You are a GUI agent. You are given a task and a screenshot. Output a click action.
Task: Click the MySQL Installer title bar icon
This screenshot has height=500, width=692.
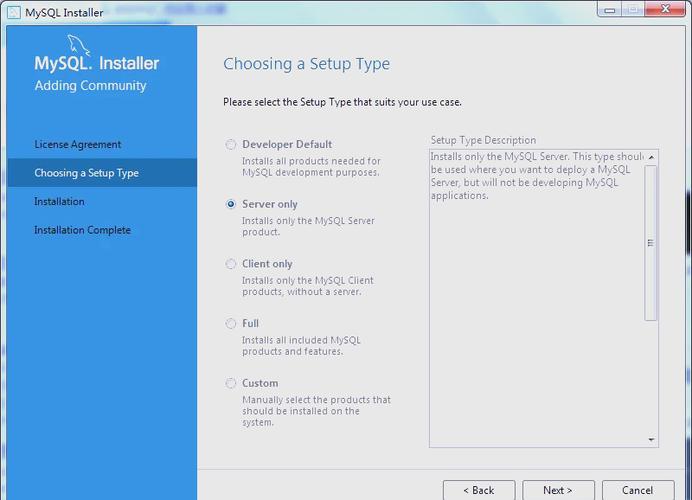pyautogui.click(x=14, y=13)
